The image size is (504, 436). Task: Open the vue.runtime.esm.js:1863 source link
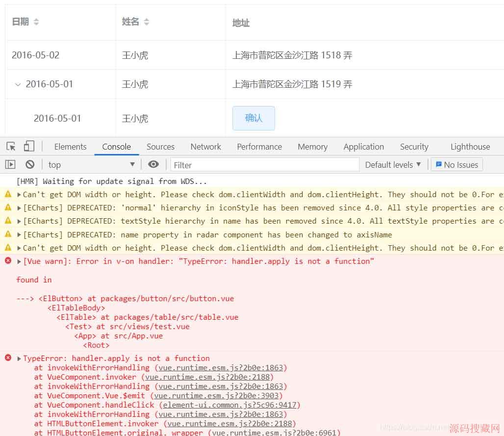(x=220, y=367)
